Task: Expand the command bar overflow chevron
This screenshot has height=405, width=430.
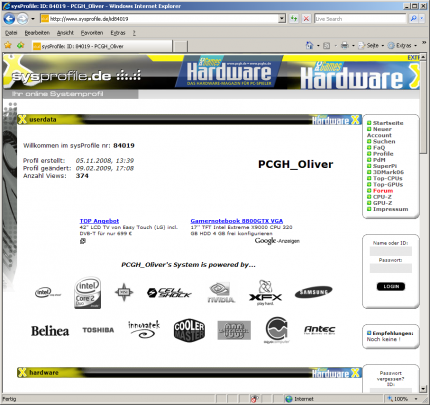Action: pos(424,43)
